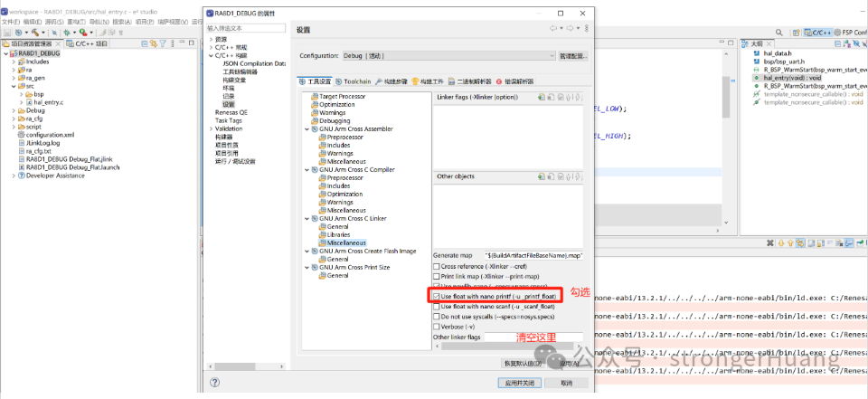Collapse GNU Arm Cross Create Flash Image node
Screen dimensions: 868x399
point(307,251)
